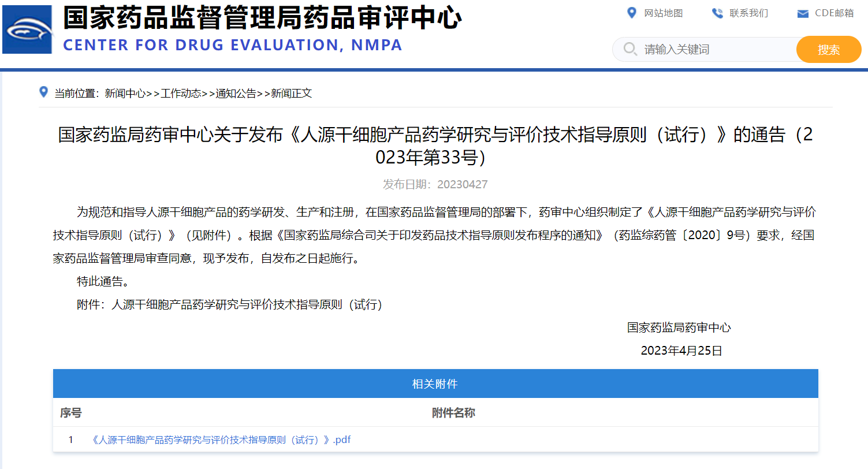Click the CDE fish logo
868x469 pixels.
click(27, 29)
